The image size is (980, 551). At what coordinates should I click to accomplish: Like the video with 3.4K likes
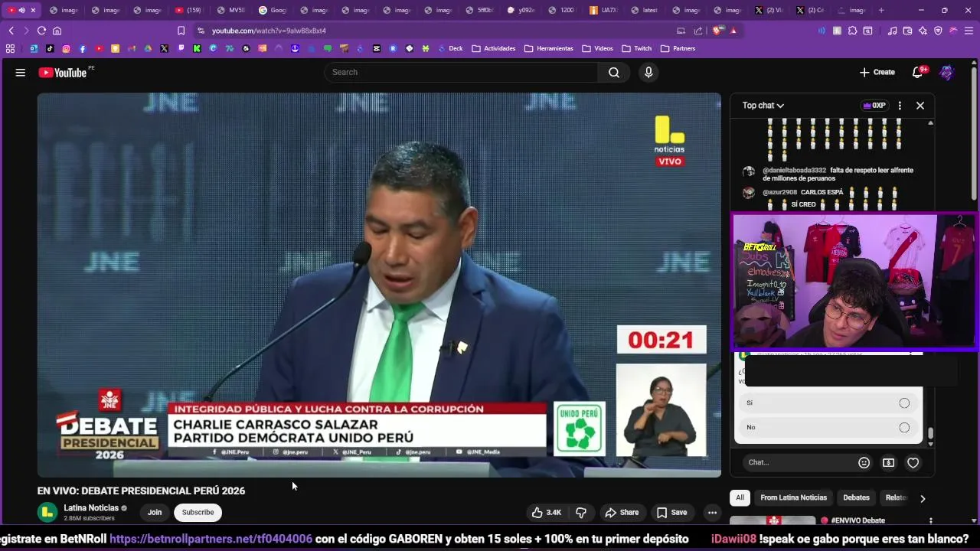pyautogui.click(x=547, y=513)
